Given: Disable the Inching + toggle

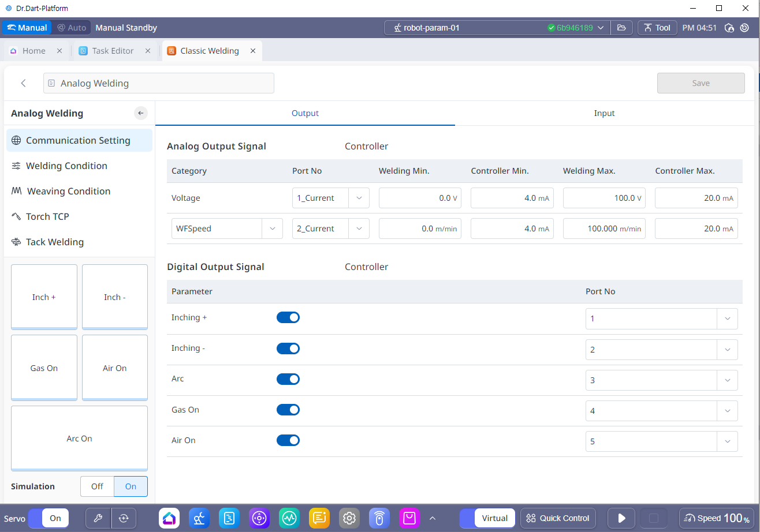Looking at the screenshot, I should click(x=288, y=318).
